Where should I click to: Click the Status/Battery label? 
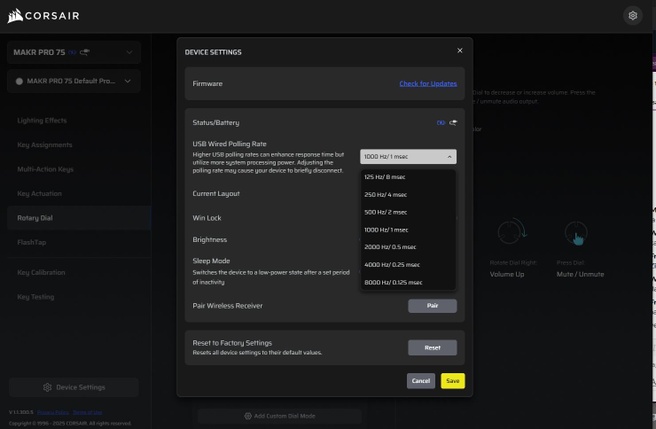click(x=216, y=123)
